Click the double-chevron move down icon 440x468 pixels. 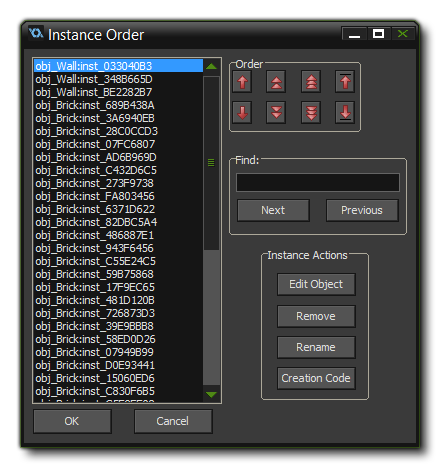[x=276, y=112]
